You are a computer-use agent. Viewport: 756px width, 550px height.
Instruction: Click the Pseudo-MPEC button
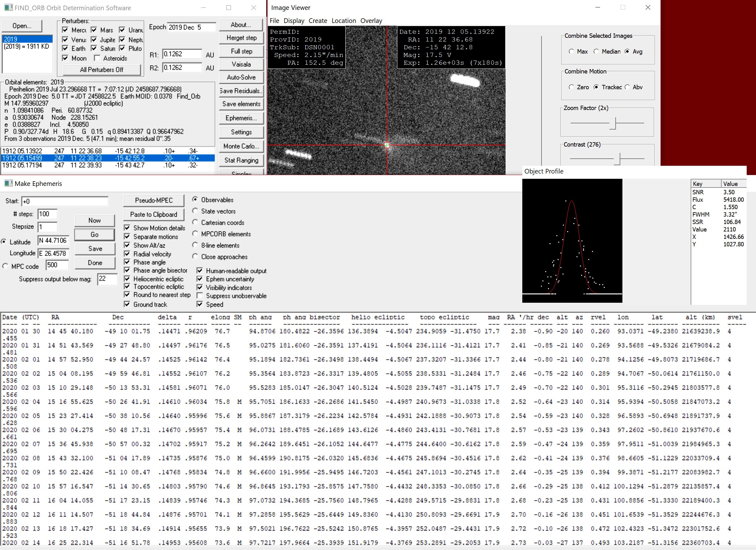pyautogui.click(x=154, y=200)
